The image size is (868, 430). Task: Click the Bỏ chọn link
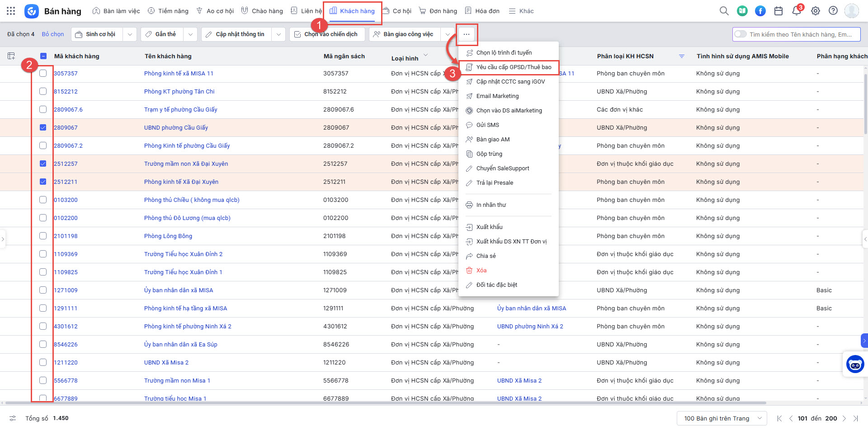tap(53, 34)
